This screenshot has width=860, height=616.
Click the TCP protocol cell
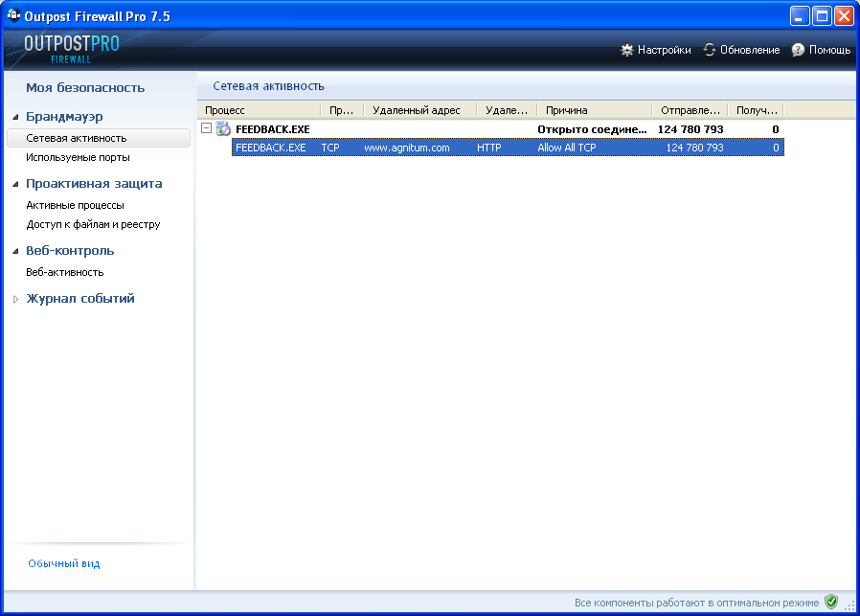(330, 148)
